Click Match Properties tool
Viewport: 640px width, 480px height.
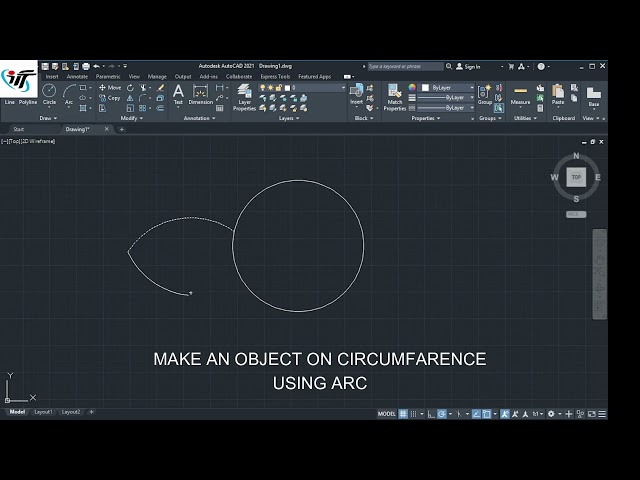(x=395, y=97)
